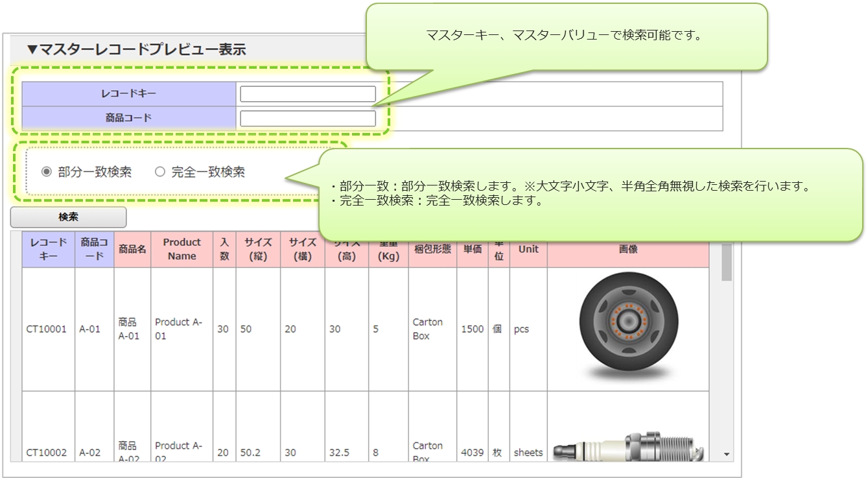The height and width of the screenshot is (478, 868).
Task: Click the A-01 product code cell
Action: (90, 329)
